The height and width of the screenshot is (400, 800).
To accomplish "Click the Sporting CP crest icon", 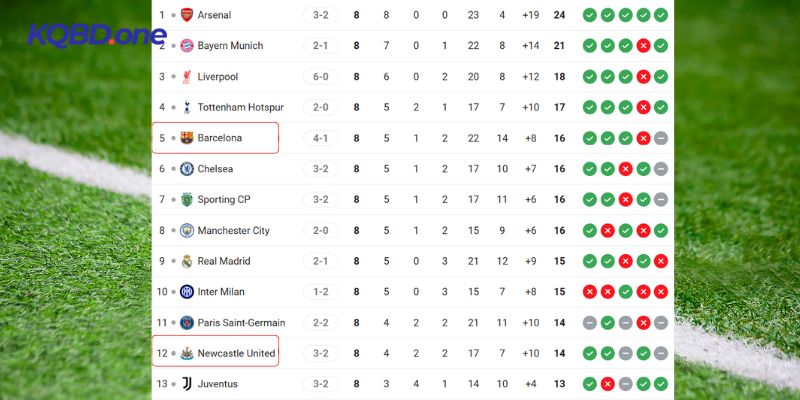I will click(x=187, y=200).
